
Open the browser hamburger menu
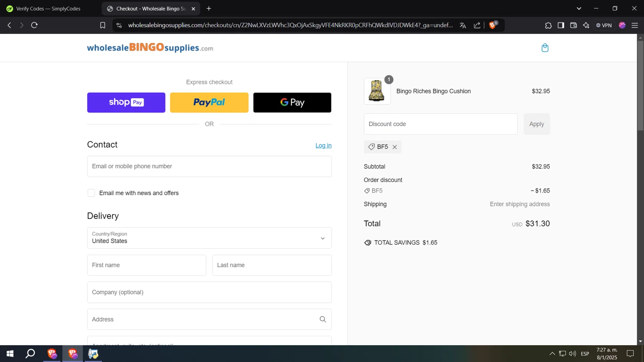pos(635,25)
